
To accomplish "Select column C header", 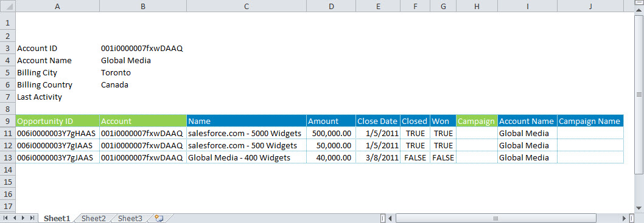I will tap(246, 5).
